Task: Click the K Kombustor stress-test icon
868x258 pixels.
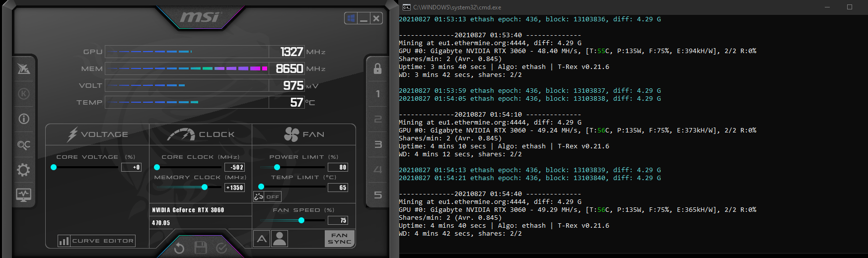Action: coord(24,94)
